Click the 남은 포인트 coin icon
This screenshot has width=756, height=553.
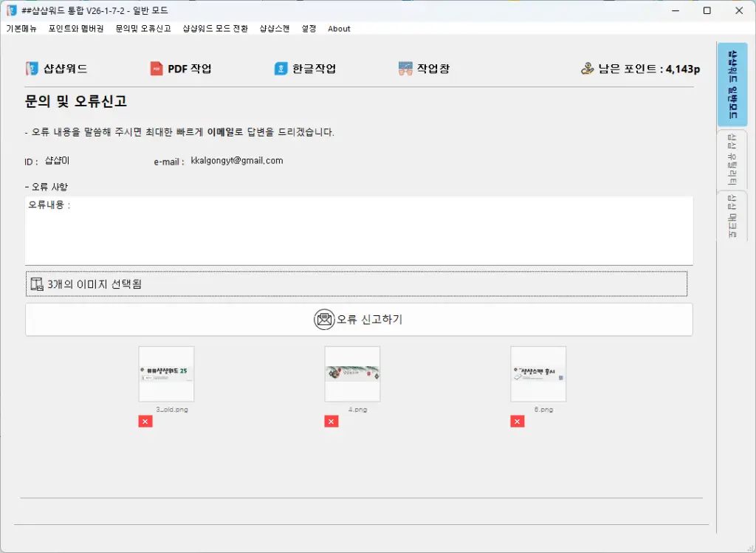tap(588, 69)
